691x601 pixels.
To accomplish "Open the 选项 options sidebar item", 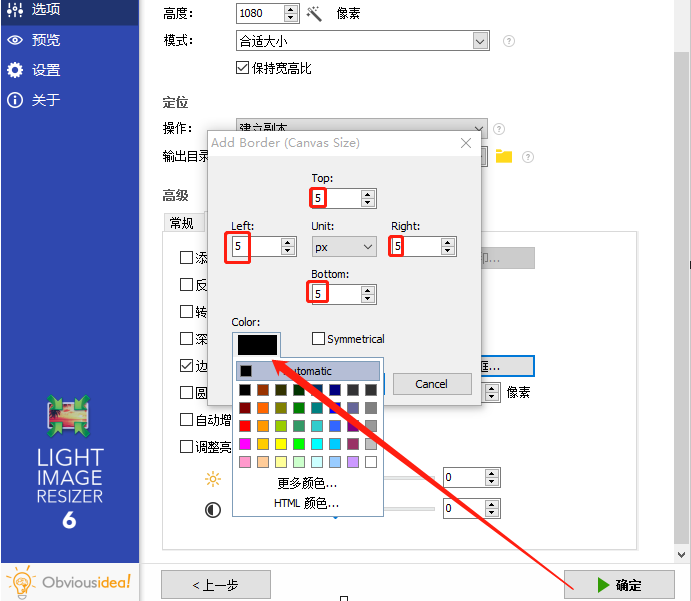I will [70, 9].
